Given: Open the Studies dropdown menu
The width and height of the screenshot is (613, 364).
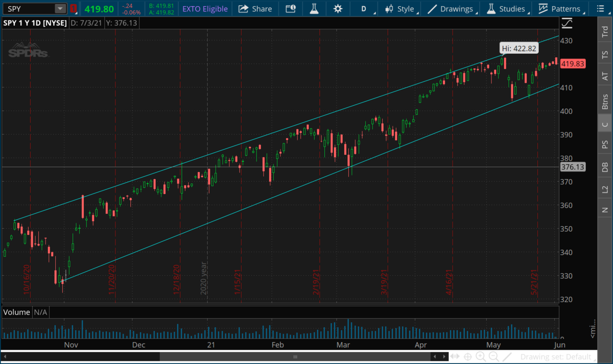Looking at the screenshot, I should click(508, 9).
